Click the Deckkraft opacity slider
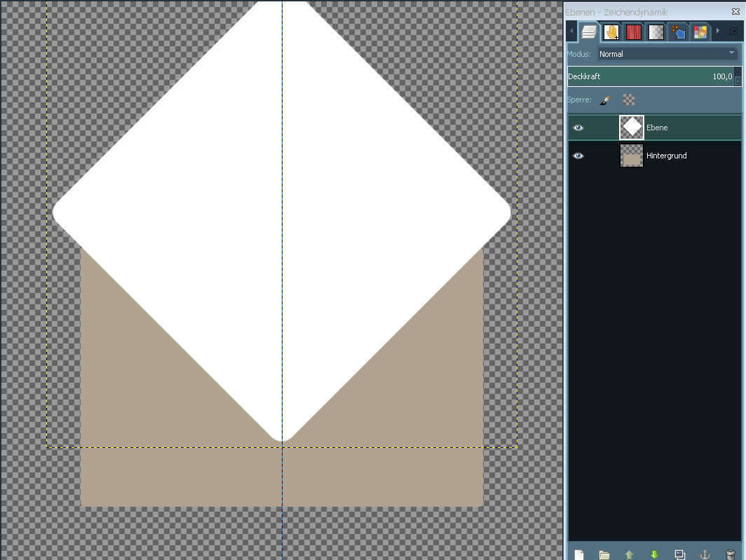 [649, 76]
